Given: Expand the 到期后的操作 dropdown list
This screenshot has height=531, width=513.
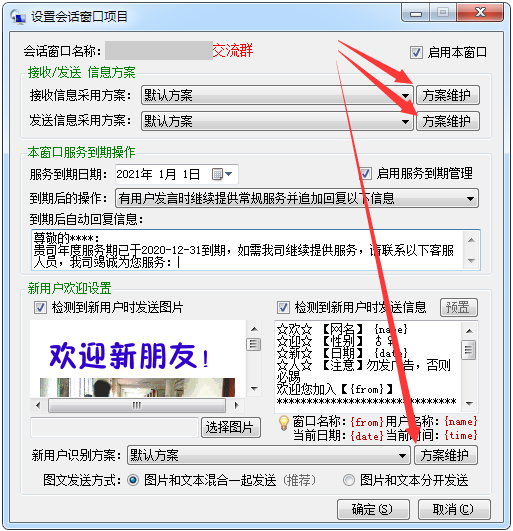Looking at the screenshot, I should click(297, 198).
